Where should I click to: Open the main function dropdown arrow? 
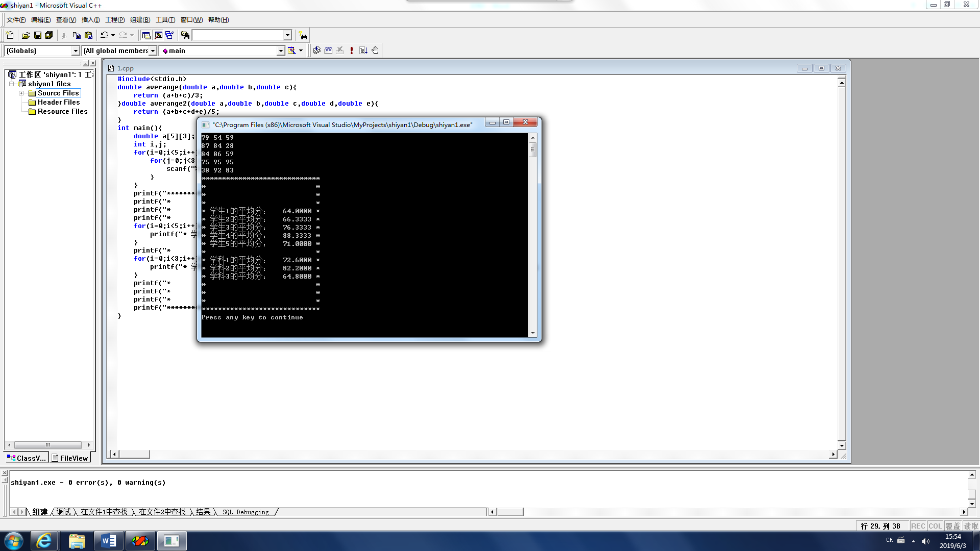point(280,51)
